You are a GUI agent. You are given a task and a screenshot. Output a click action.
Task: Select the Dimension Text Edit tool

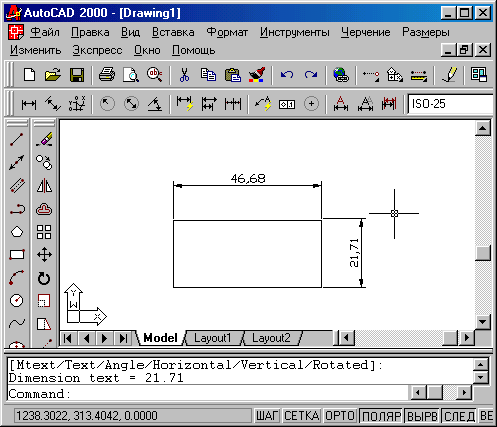pos(365,104)
